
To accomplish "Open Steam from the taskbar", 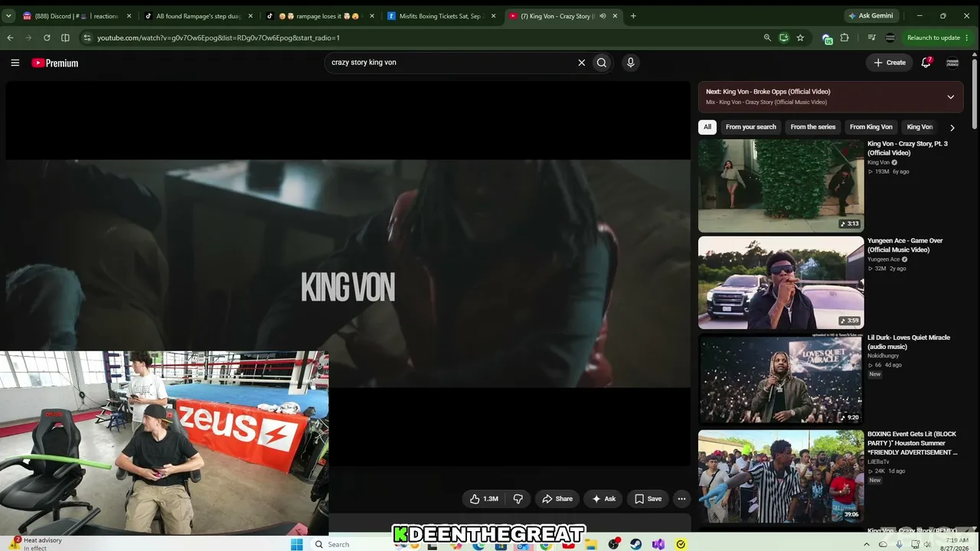I will (x=635, y=545).
